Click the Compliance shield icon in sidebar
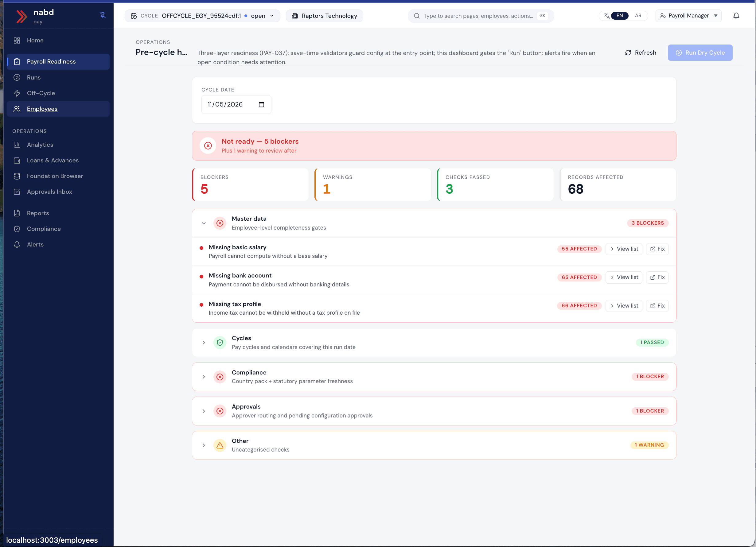Screen dimensions: 756x547 point(17,229)
